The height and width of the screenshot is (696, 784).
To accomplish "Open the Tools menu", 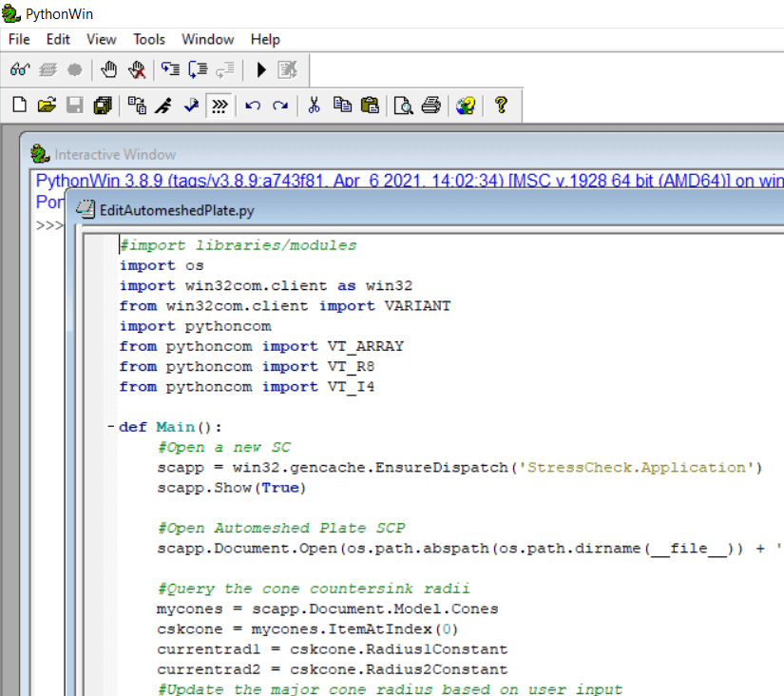I will click(148, 39).
